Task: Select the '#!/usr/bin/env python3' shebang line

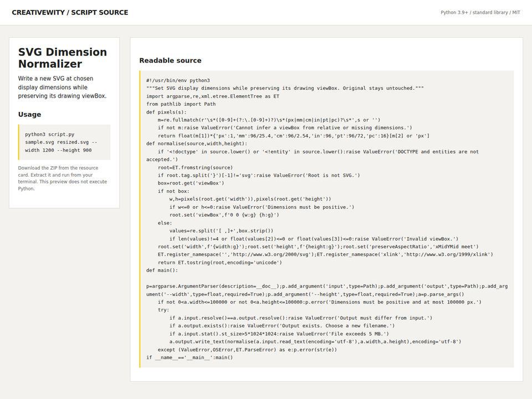Action: [x=178, y=80]
